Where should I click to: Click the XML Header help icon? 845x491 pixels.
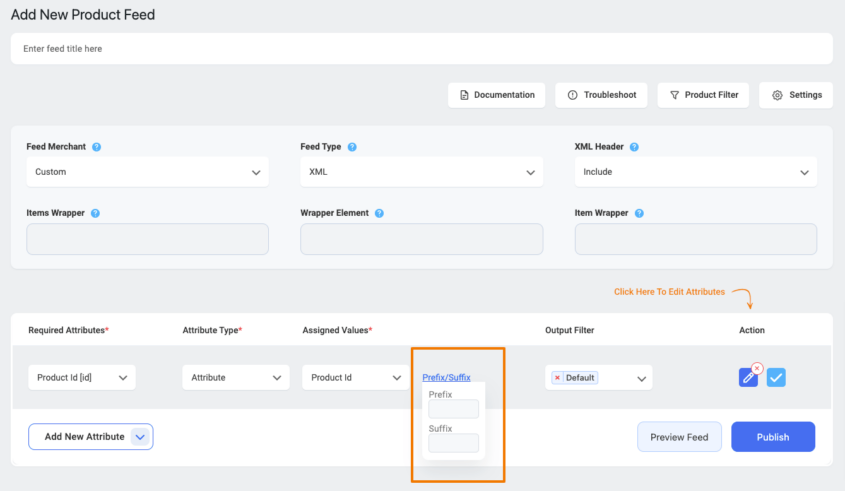(x=635, y=147)
